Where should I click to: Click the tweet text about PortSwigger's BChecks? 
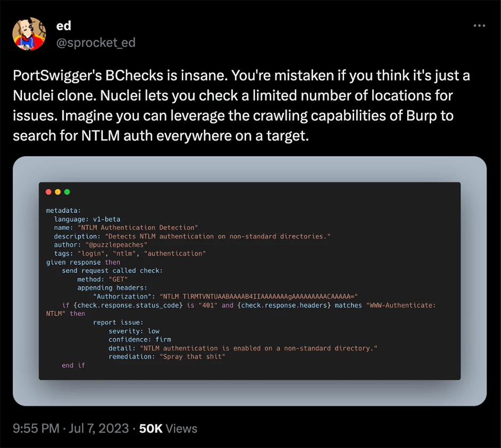(241, 105)
